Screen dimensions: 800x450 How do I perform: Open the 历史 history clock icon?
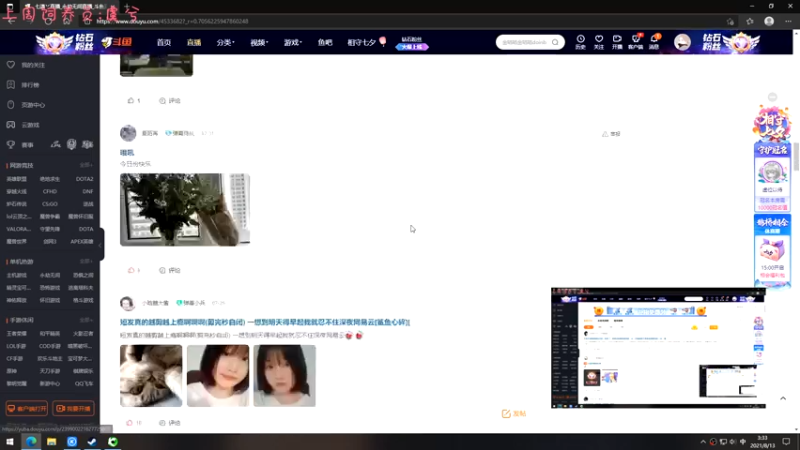click(580, 42)
